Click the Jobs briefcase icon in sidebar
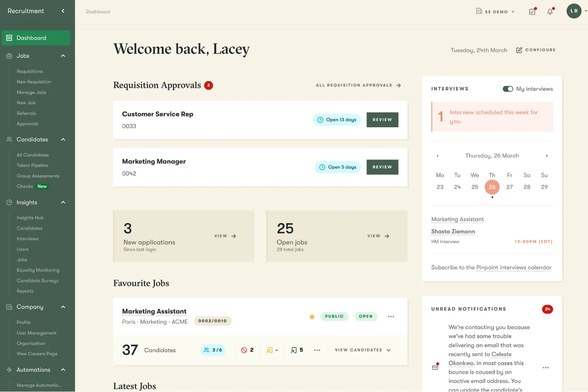 click(9, 56)
